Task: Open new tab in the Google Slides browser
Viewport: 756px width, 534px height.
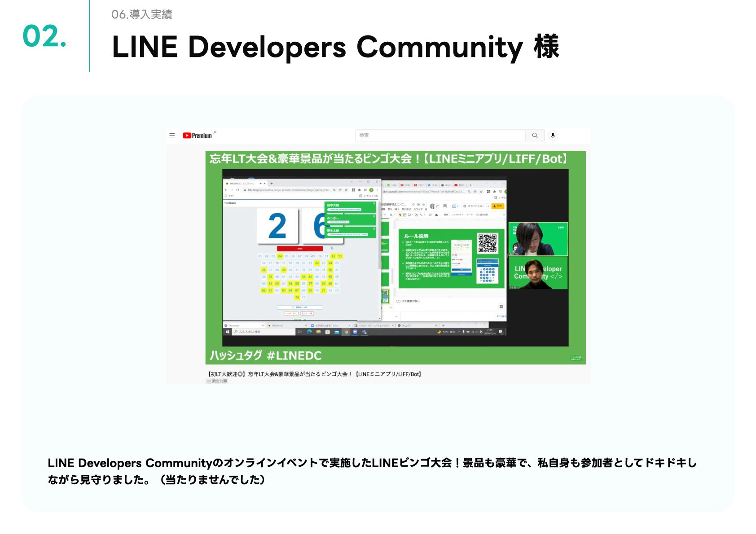Action: click(x=470, y=185)
